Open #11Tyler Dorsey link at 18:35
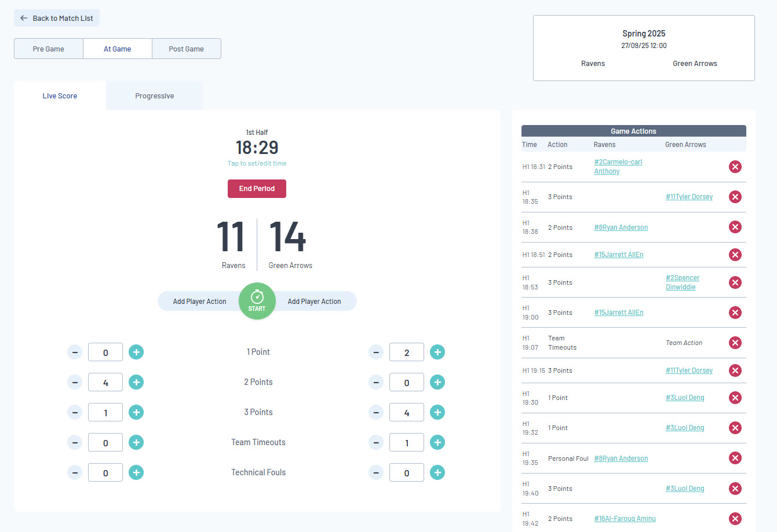This screenshot has height=532, width=777. (690, 197)
